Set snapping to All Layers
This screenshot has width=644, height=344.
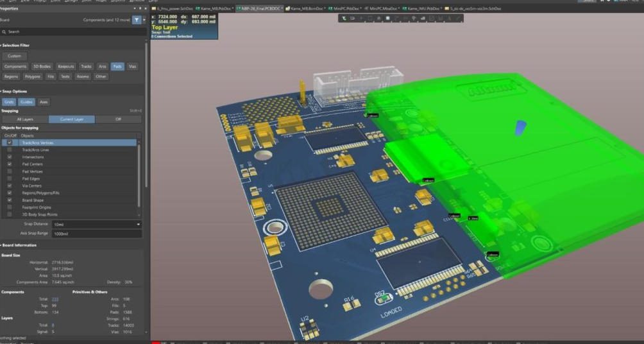25,119
